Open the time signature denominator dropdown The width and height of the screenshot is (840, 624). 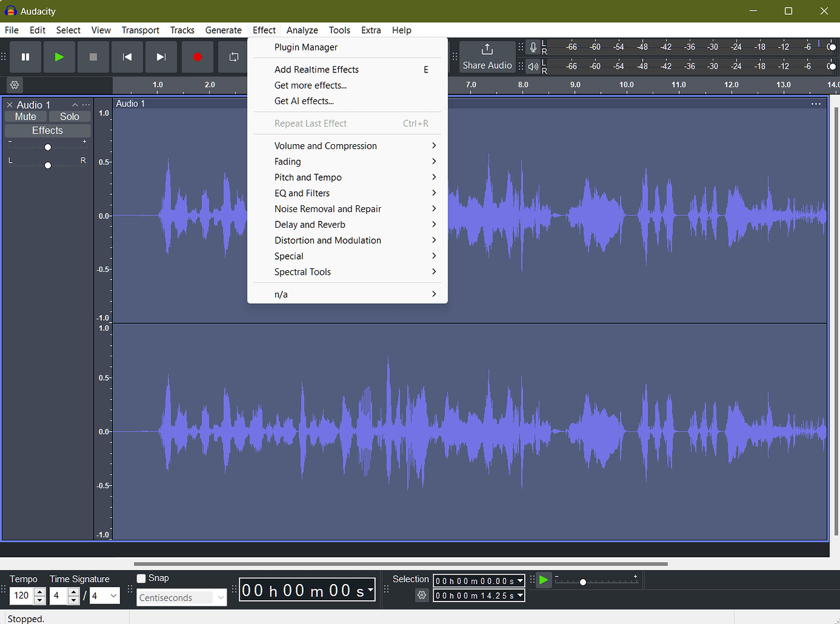pos(104,596)
